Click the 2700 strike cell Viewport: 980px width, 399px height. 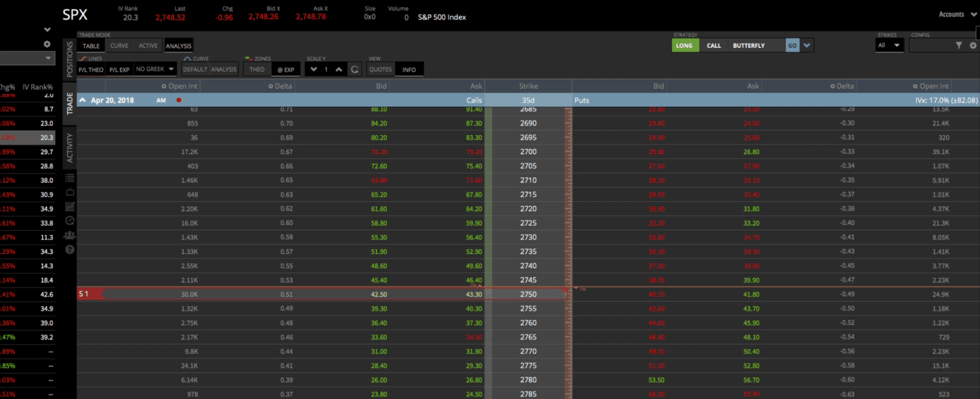529,152
